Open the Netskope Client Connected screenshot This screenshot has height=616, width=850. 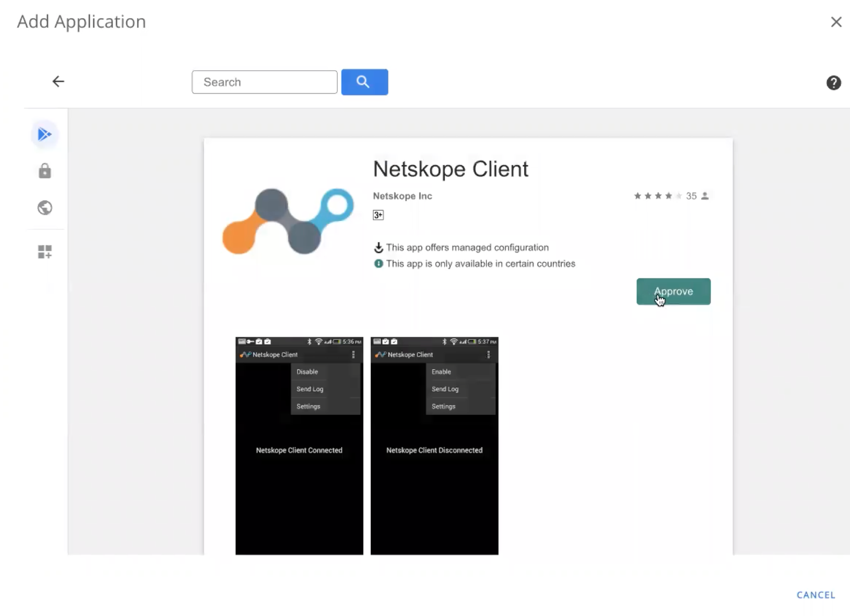(299, 446)
